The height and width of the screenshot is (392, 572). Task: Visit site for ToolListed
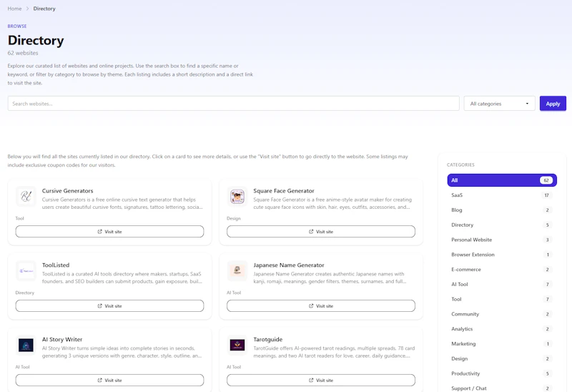[x=110, y=306]
